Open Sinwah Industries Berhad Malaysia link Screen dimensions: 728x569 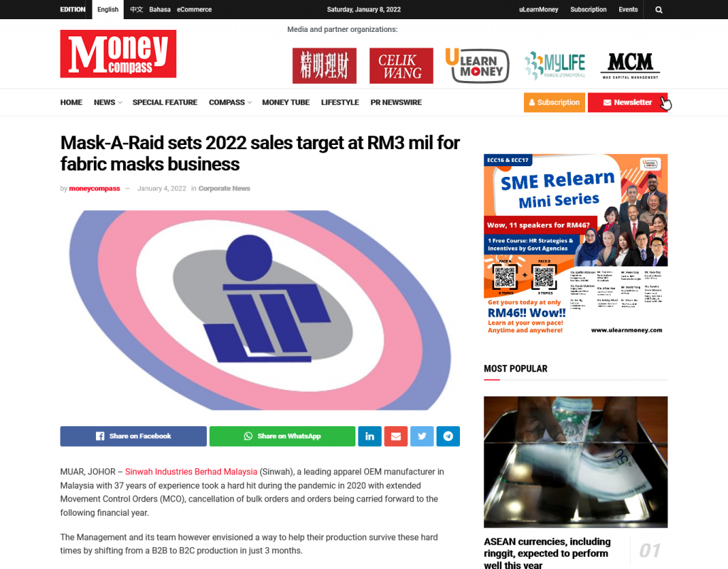coord(191,472)
